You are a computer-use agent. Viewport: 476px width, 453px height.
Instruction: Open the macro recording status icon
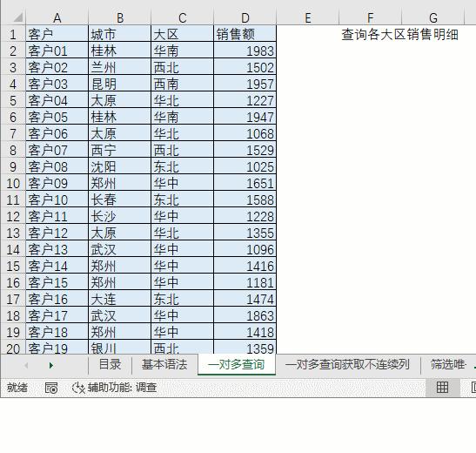[x=51, y=388]
